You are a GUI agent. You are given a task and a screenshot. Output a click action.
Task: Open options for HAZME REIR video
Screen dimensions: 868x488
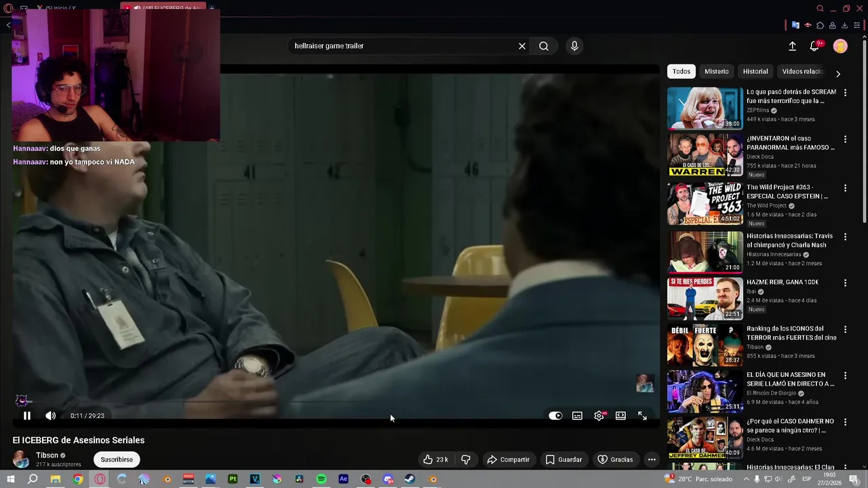click(845, 283)
